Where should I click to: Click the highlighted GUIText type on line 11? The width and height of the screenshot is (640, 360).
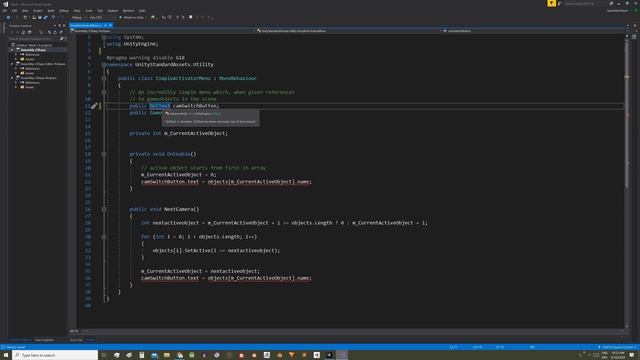point(160,106)
